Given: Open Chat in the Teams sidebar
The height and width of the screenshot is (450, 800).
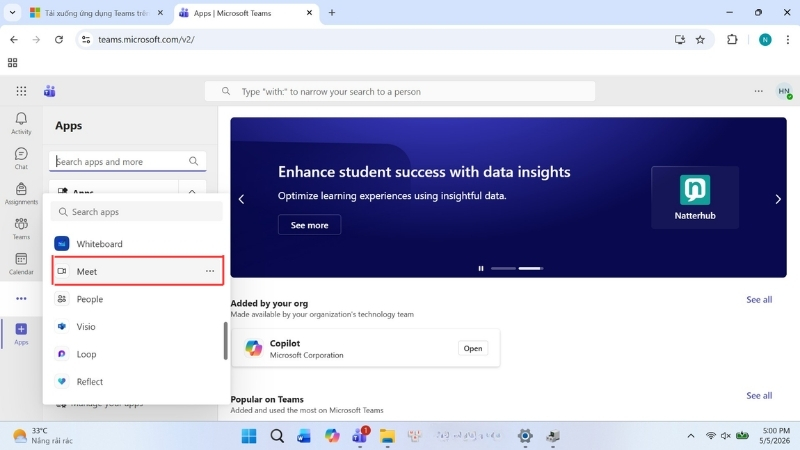Looking at the screenshot, I should click(x=21, y=159).
